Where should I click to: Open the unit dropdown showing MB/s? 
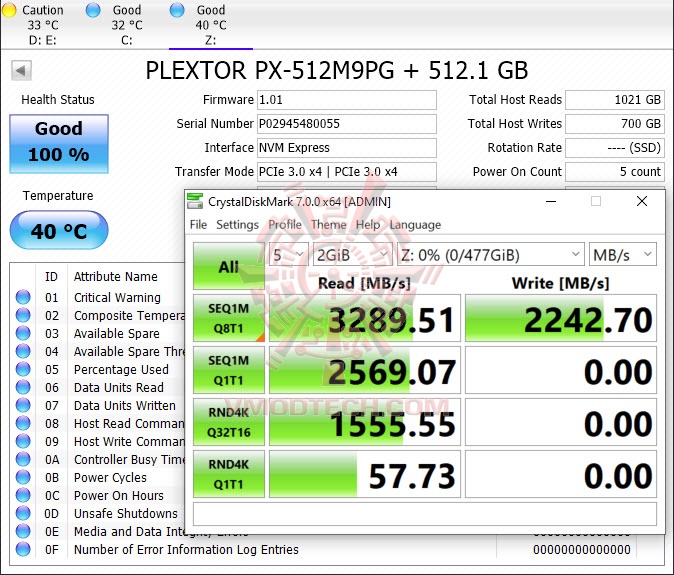(622, 255)
